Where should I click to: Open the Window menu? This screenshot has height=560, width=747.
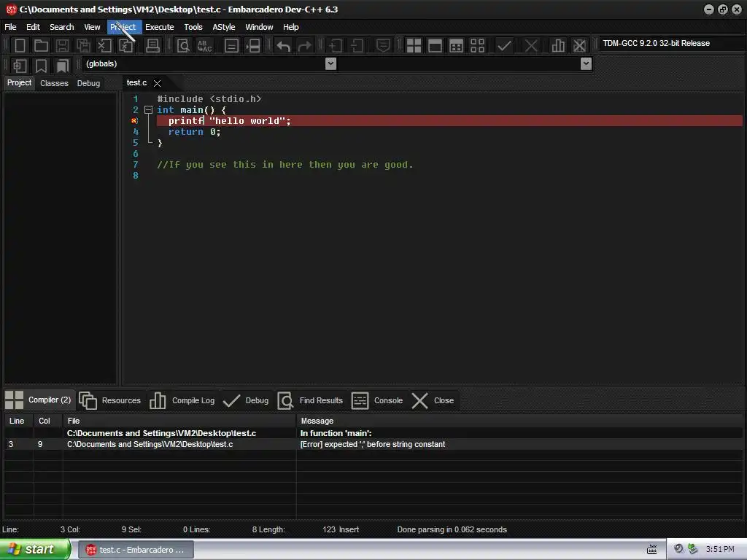point(259,27)
